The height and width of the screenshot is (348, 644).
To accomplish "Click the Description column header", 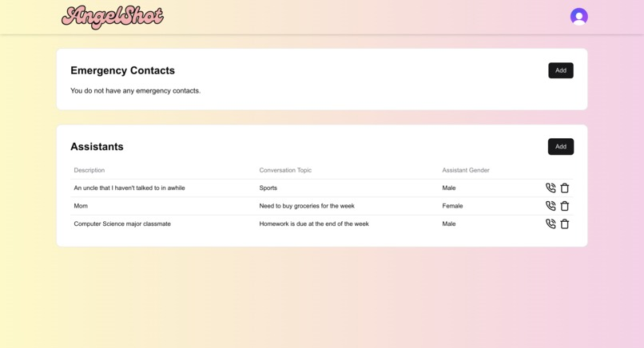I will [x=89, y=170].
